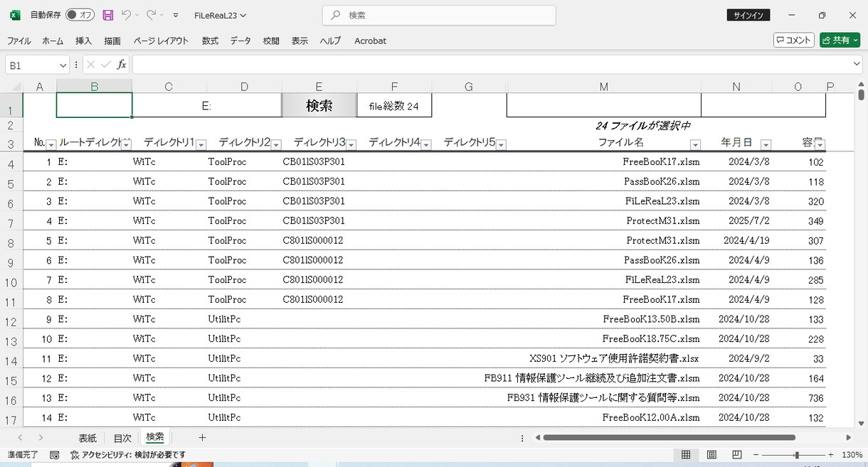Switch to the 目次 sheet tab
This screenshot has width=868, height=467.
(122, 438)
